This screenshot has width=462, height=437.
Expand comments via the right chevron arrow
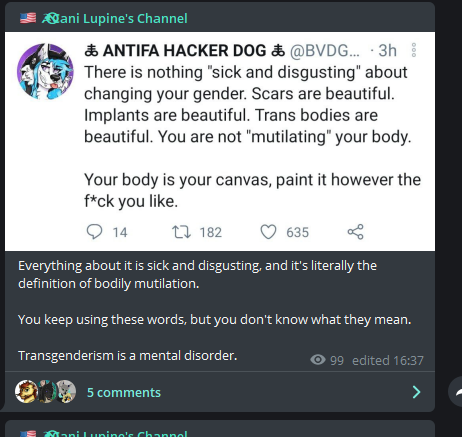416,392
